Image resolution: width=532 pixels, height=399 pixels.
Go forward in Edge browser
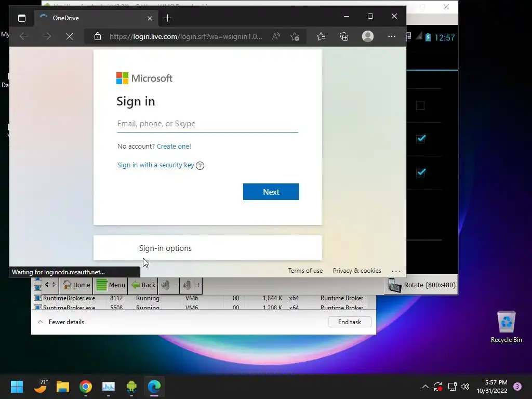[x=47, y=36]
